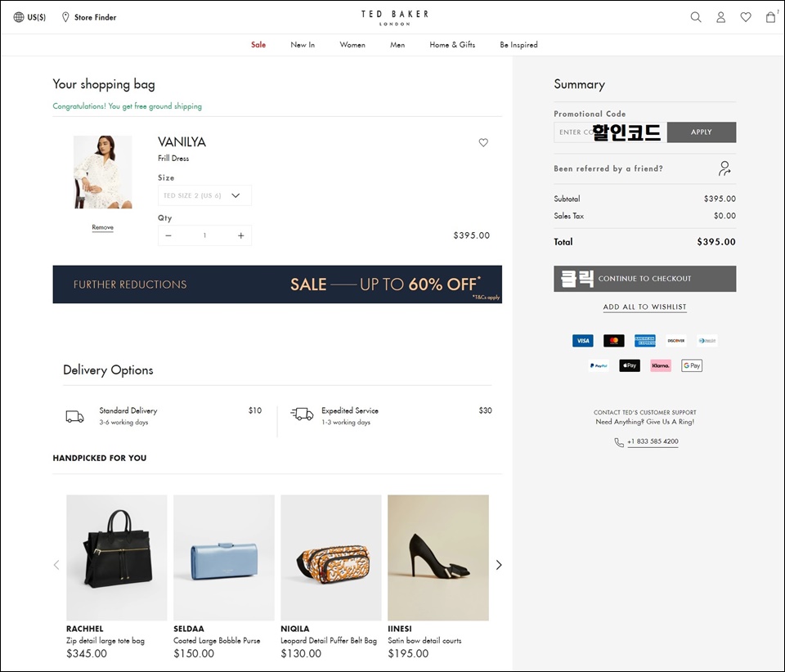This screenshot has height=672, width=785.
Task: Click the Diners Club payment icon
Action: [x=706, y=341]
